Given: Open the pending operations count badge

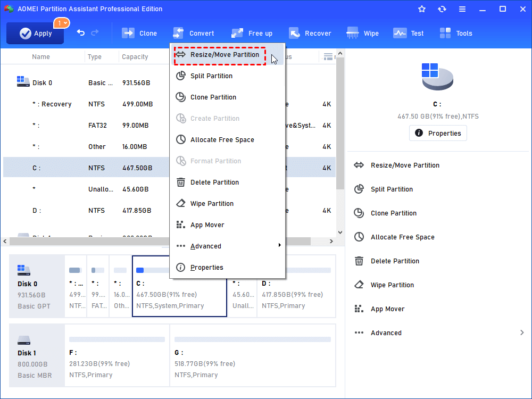Looking at the screenshot, I should coord(61,23).
